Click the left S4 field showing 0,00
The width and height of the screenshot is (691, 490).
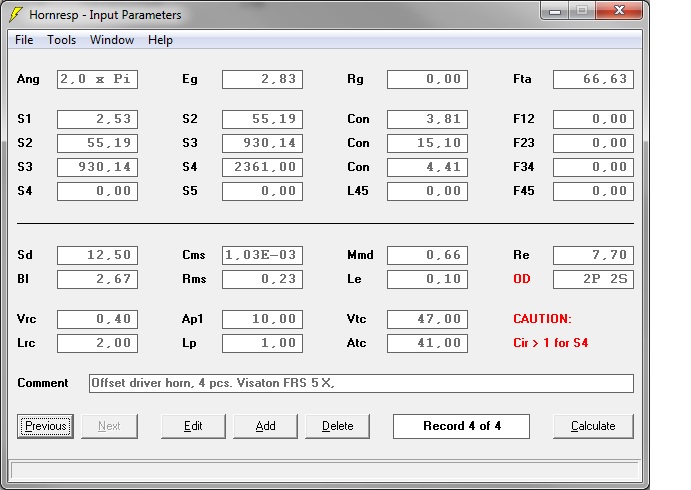point(97,191)
